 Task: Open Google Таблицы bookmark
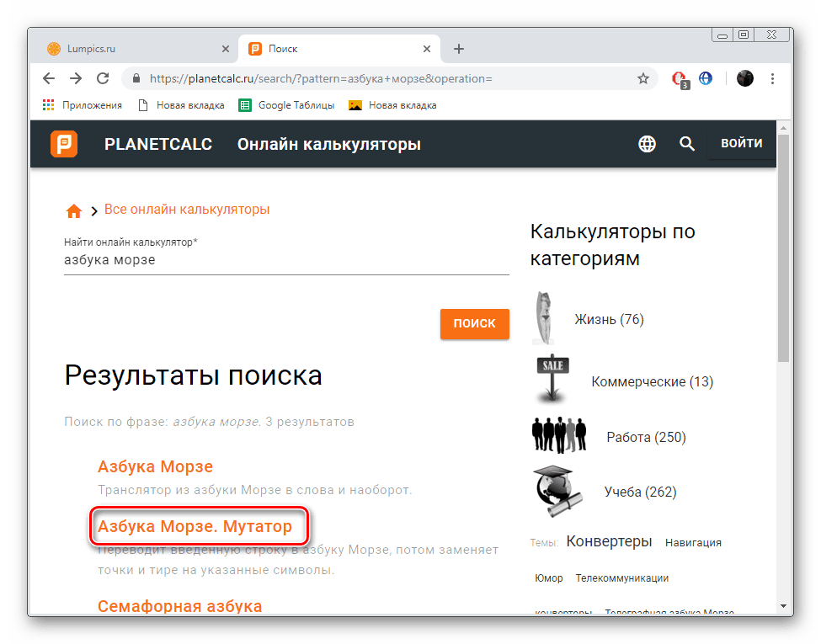(x=296, y=105)
